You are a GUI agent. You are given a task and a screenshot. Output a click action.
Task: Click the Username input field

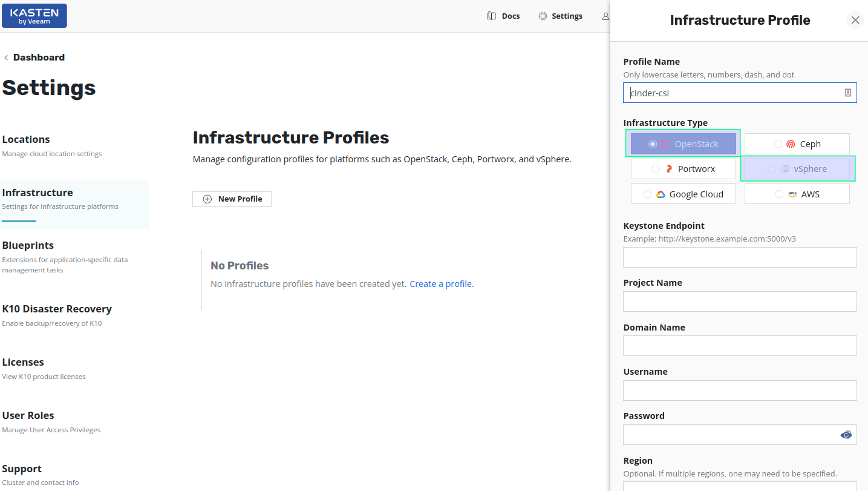coord(740,390)
